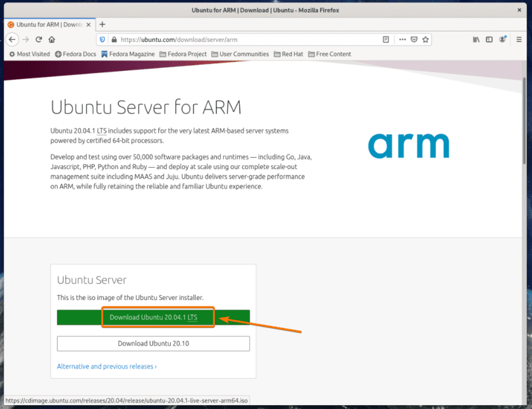The height and width of the screenshot is (409, 532).
Task: Reload the current webpage
Action: (38, 39)
